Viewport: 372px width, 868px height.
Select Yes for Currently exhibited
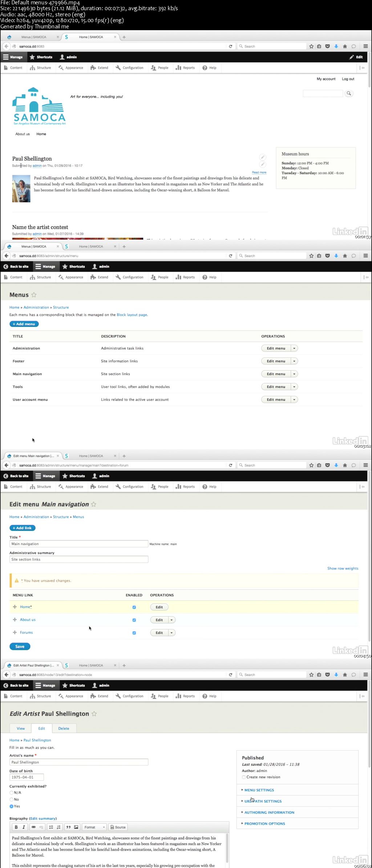click(11, 807)
